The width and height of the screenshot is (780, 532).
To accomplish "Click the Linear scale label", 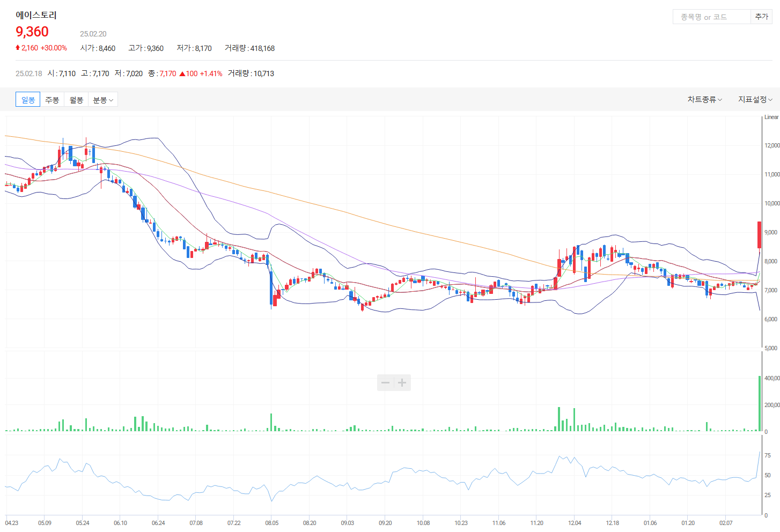I will (x=771, y=117).
